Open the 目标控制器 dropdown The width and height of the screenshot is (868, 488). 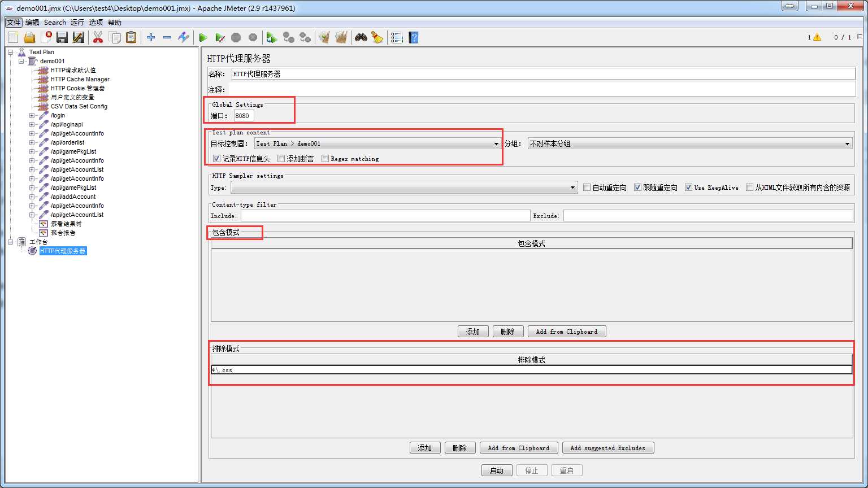tap(377, 143)
